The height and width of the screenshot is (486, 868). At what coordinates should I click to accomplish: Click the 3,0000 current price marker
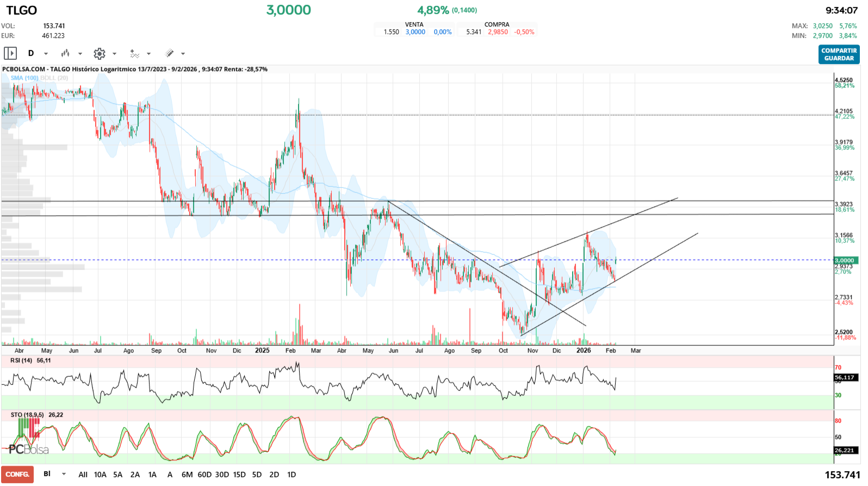[x=844, y=260]
